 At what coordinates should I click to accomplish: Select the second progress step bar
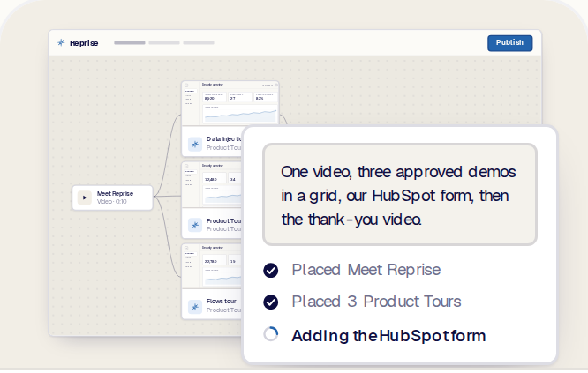click(x=164, y=42)
